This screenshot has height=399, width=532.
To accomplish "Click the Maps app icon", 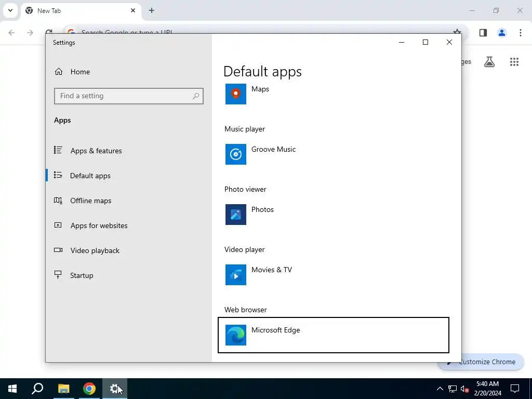I will (x=235, y=94).
